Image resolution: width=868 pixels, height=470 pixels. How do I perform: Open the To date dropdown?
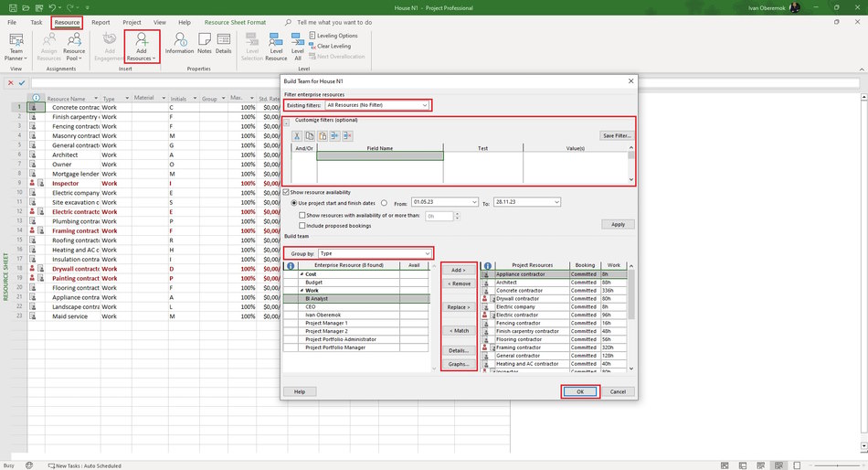556,202
